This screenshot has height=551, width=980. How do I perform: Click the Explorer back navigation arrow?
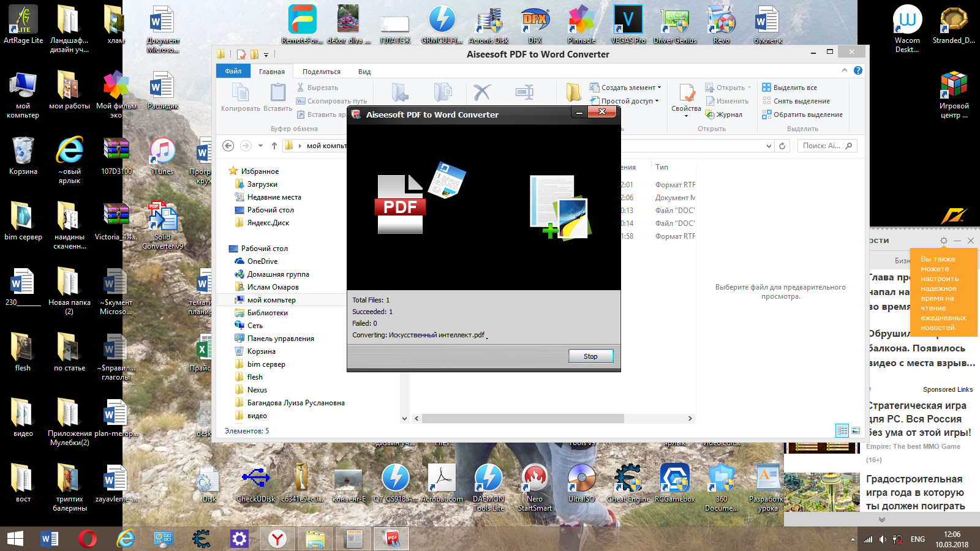click(x=228, y=146)
